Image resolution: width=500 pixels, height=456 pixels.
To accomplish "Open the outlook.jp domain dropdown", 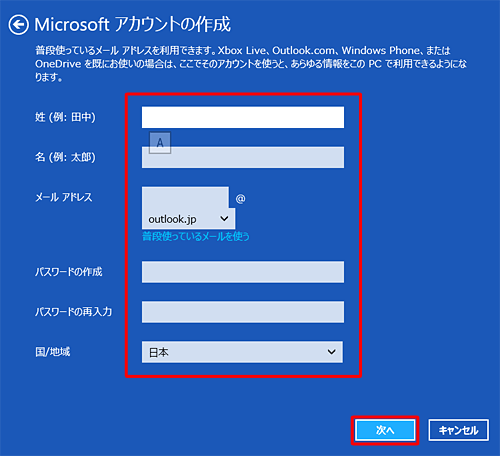I will [x=188, y=219].
